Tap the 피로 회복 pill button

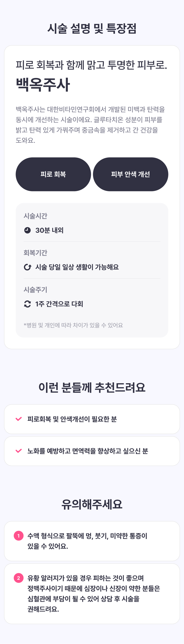(53, 174)
